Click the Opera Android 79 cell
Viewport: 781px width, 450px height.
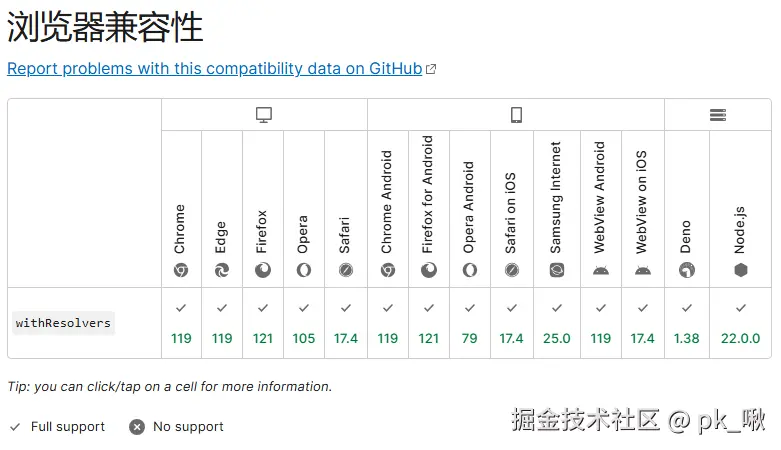[x=469, y=323]
